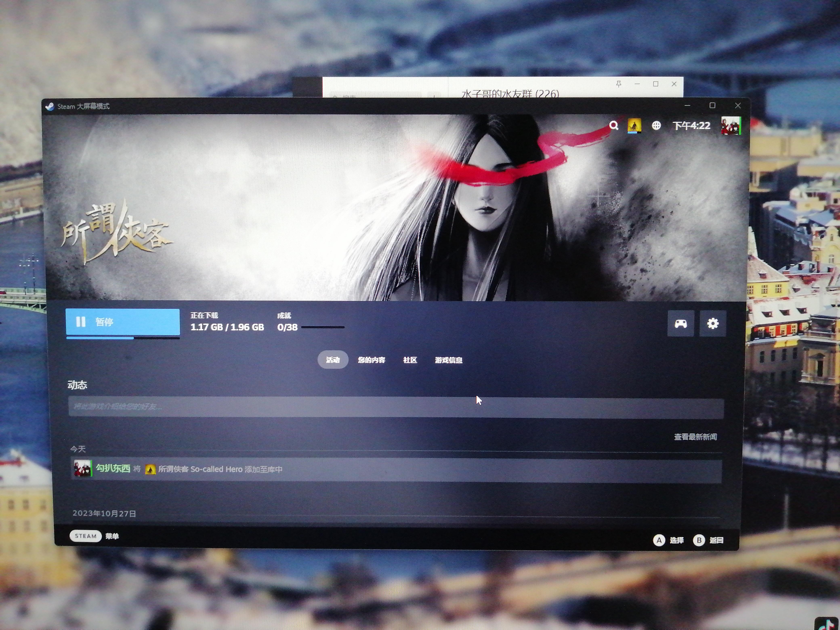Click the download progress bar under 暂停
Image resolution: width=840 pixels, height=630 pixels.
point(123,338)
